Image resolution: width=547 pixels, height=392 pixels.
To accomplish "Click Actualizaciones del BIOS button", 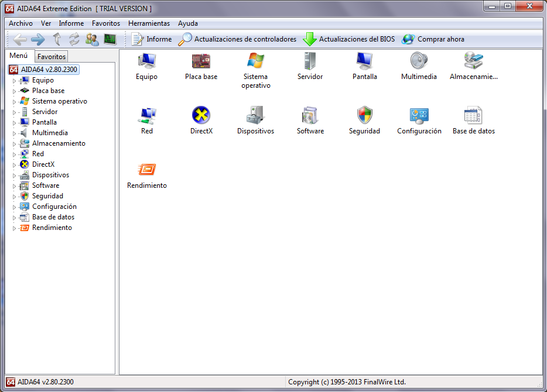I will coord(349,39).
